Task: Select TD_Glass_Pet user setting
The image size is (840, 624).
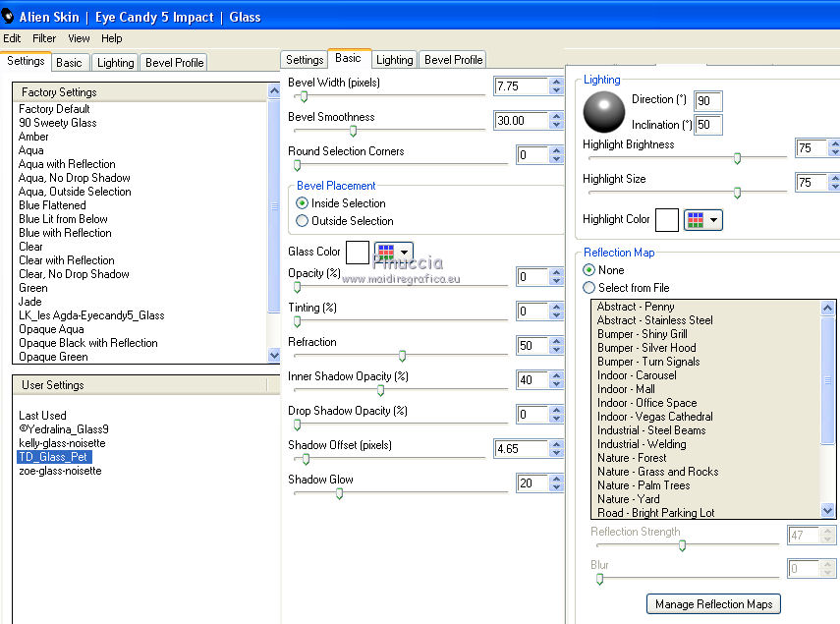Action: point(54,457)
